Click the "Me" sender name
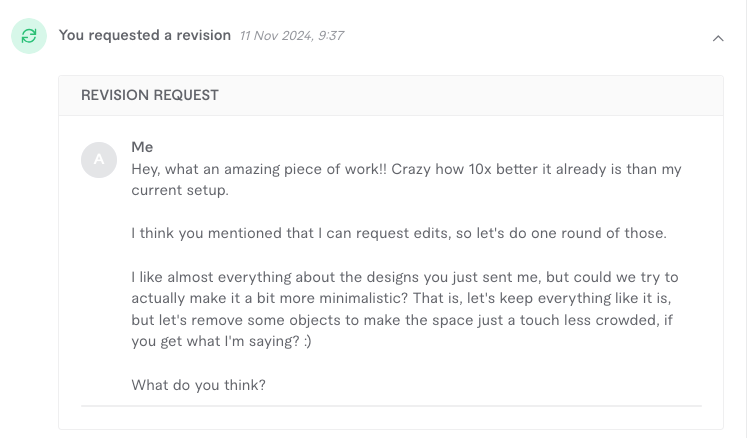 pyautogui.click(x=142, y=147)
